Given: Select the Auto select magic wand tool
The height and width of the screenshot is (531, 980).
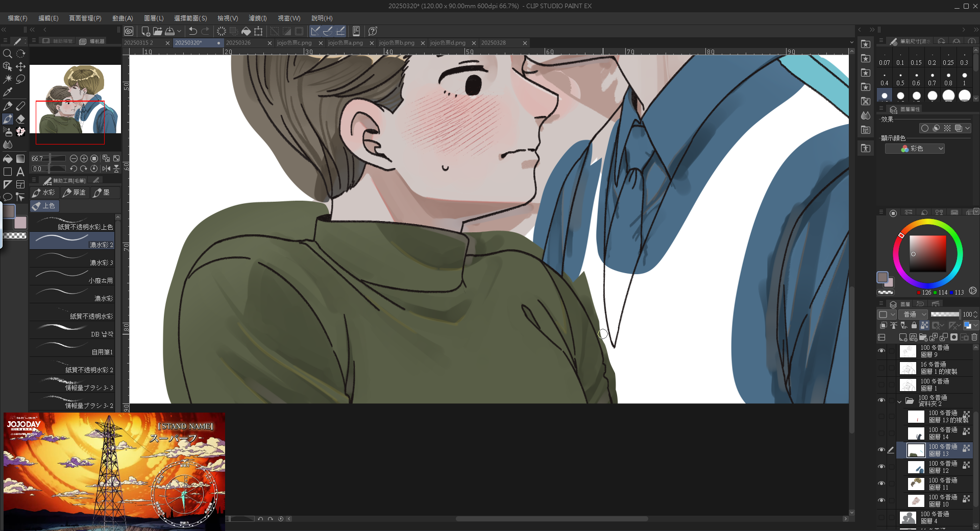Looking at the screenshot, I should pyautogui.click(x=8, y=79).
